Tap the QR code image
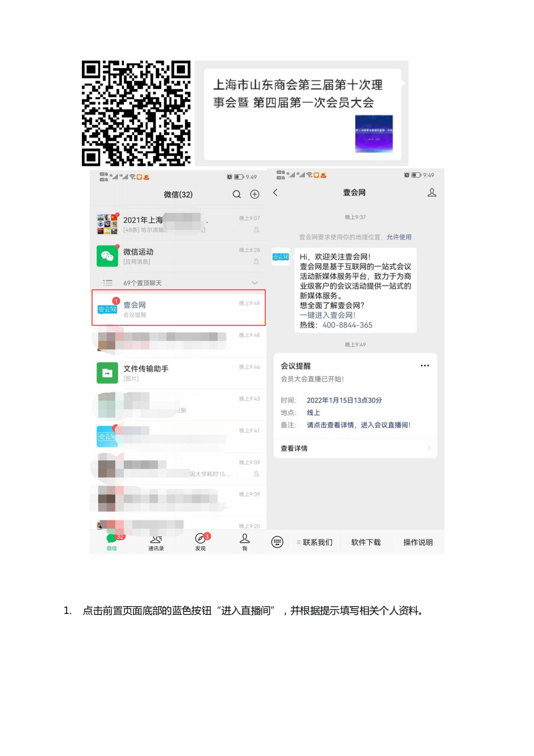The width and height of the screenshot is (534, 756). click(x=136, y=113)
